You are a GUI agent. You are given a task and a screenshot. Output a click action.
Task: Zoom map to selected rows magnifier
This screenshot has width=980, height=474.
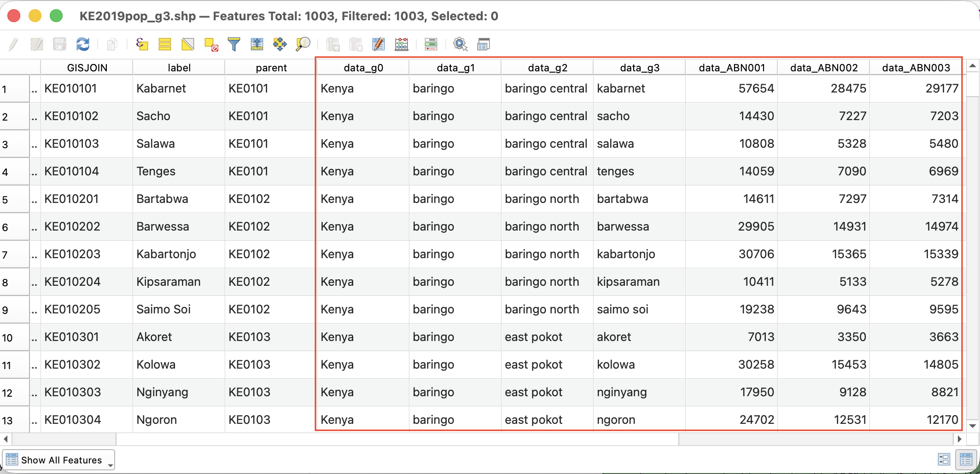coord(303,44)
